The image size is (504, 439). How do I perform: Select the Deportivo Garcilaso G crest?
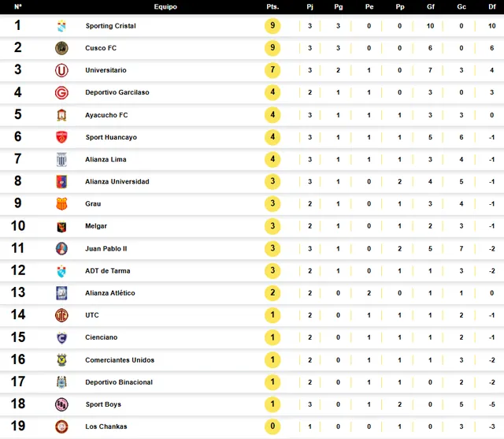61,93
